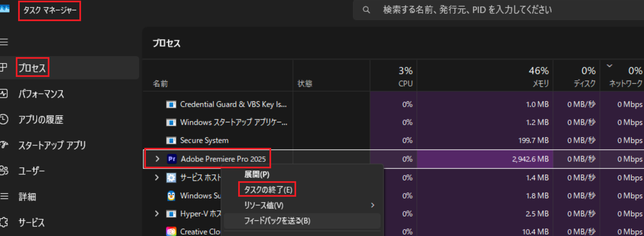Expand the Adobe Premiere Pro 2025 process
The image size is (644, 236).
(157, 159)
